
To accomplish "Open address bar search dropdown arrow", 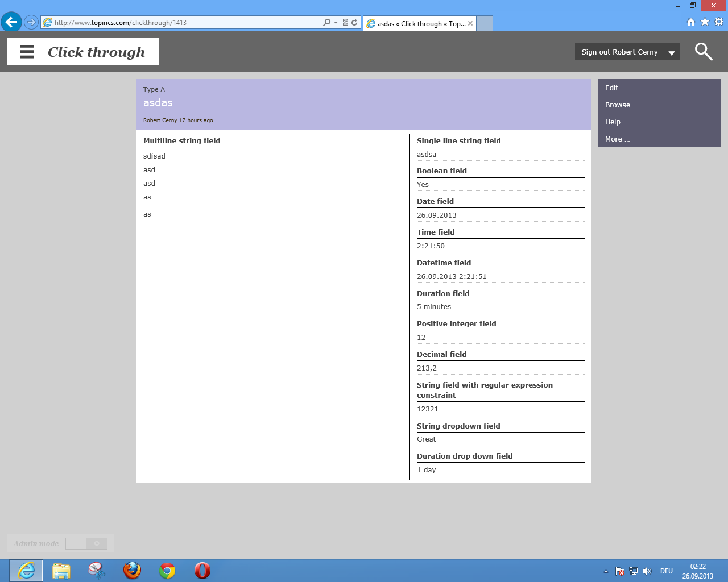I will click(x=336, y=23).
